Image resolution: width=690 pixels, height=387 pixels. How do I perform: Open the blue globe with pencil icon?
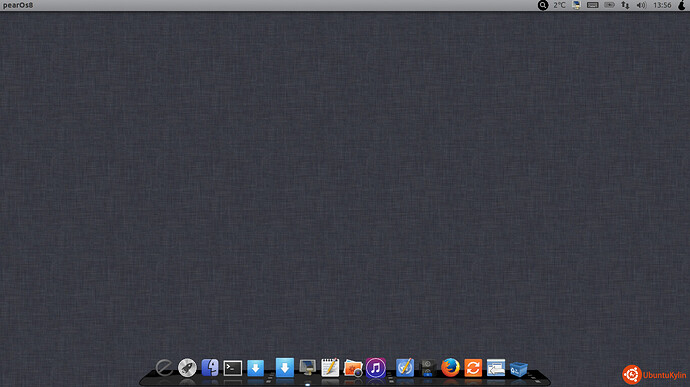tap(405, 368)
